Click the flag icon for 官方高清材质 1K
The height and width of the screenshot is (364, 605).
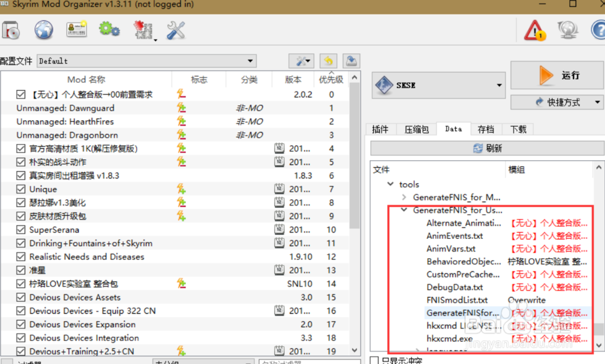pyautogui.click(x=181, y=149)
